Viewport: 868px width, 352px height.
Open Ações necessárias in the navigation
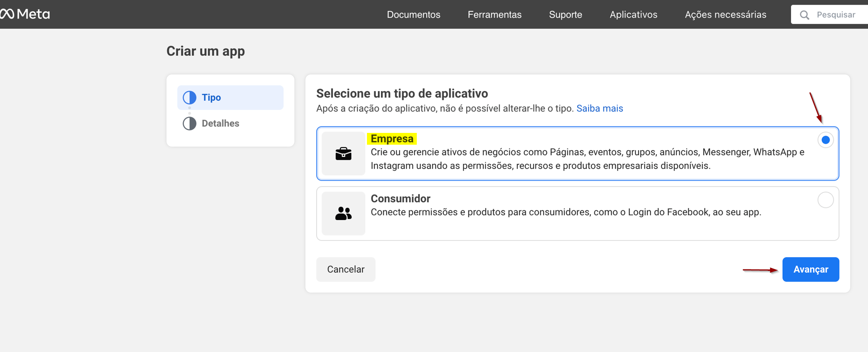[725, 15]
